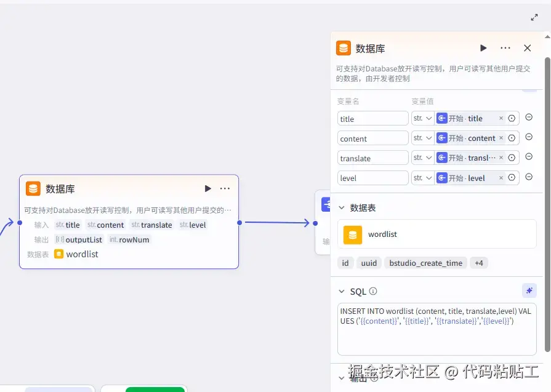The image size is (551, 392).
Task: Generate SQL with the AI sparkle button
Action: (x=529, y=290)
